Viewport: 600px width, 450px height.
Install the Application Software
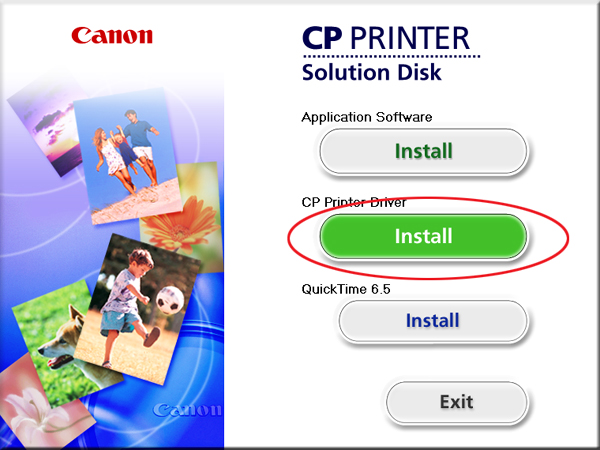point(423,151)
